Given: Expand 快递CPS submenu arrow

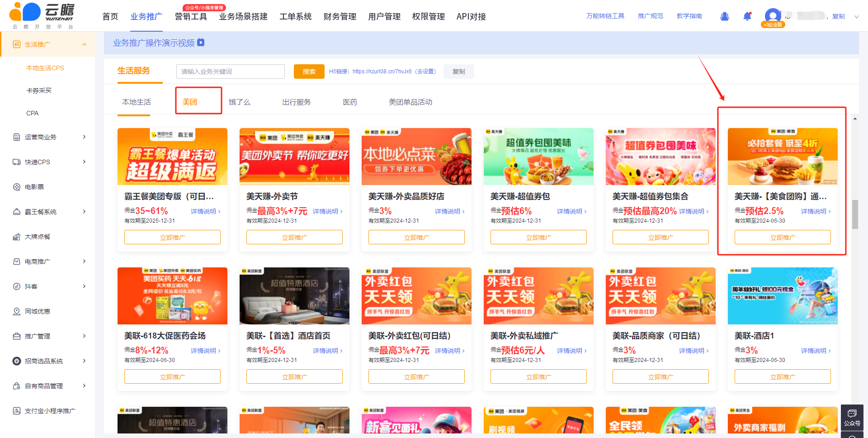Looking at the screenshot, I should tap(84, 162).
